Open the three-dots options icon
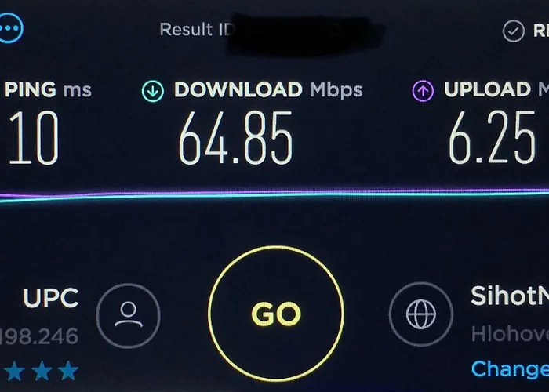 coord(10,28)
